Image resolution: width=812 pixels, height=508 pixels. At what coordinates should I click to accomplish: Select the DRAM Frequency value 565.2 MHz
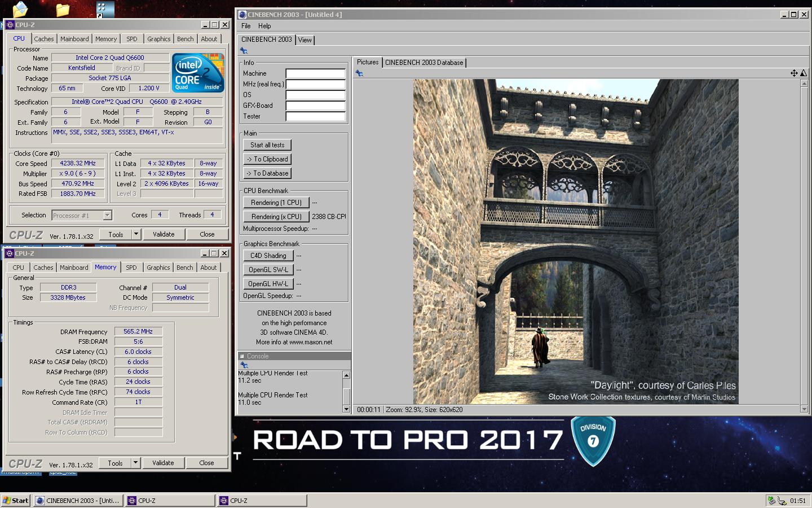pos(138,332)
